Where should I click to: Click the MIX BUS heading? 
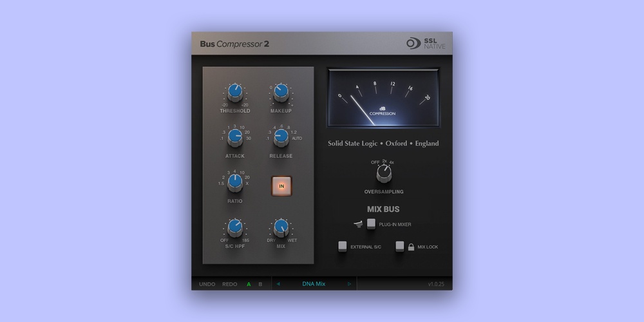pos(383,209)
